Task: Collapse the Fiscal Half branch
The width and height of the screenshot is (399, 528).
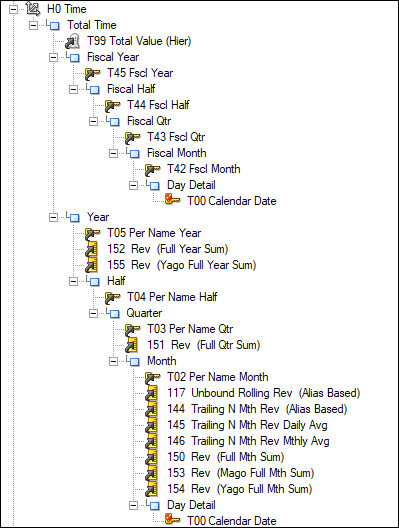Action: coord(73,89)
